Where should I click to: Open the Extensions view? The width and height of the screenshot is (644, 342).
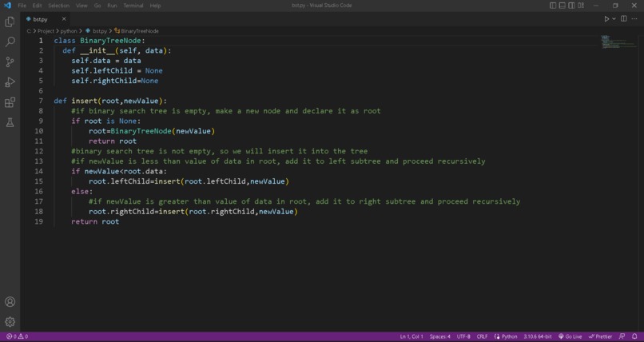[10, 102]
